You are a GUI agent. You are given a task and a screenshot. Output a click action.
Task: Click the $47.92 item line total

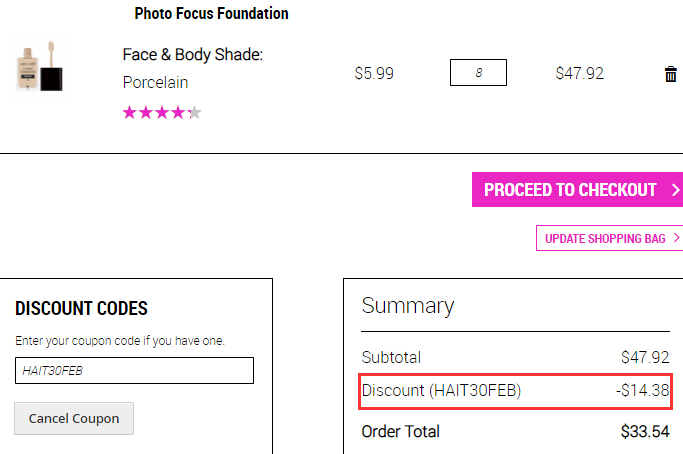[x=580, y=73]
